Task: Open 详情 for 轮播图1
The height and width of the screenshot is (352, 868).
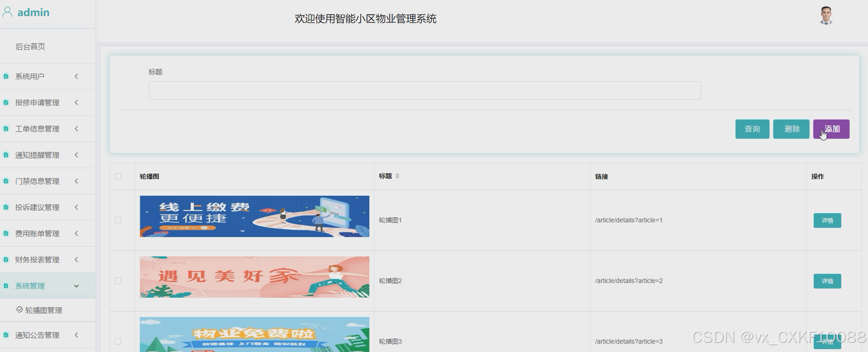Action: point(827,220)
